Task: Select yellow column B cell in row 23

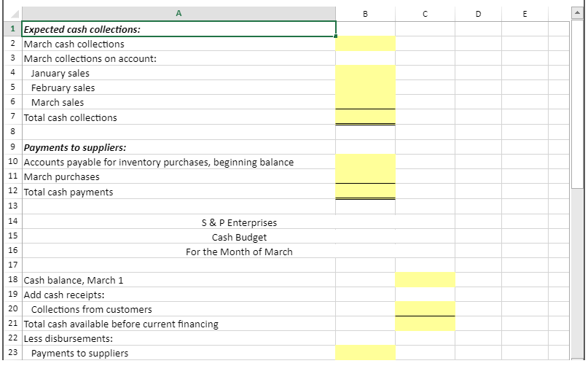Action: click(365, 353)
